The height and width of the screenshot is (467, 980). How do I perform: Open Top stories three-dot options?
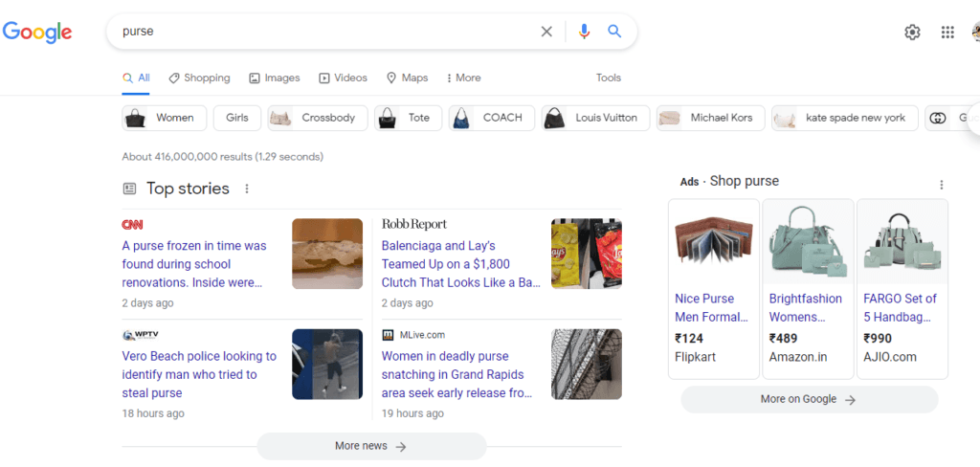click(x=247, y=189)
